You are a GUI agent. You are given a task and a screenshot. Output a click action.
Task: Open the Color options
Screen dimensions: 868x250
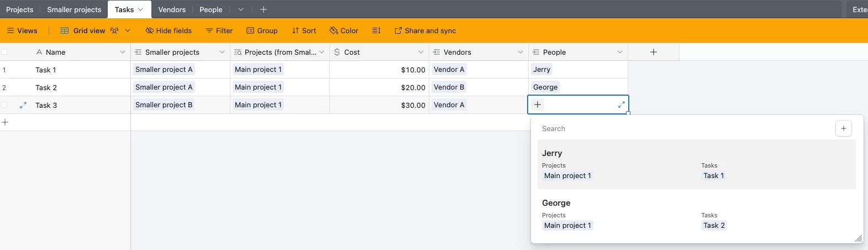click(344, 30)
